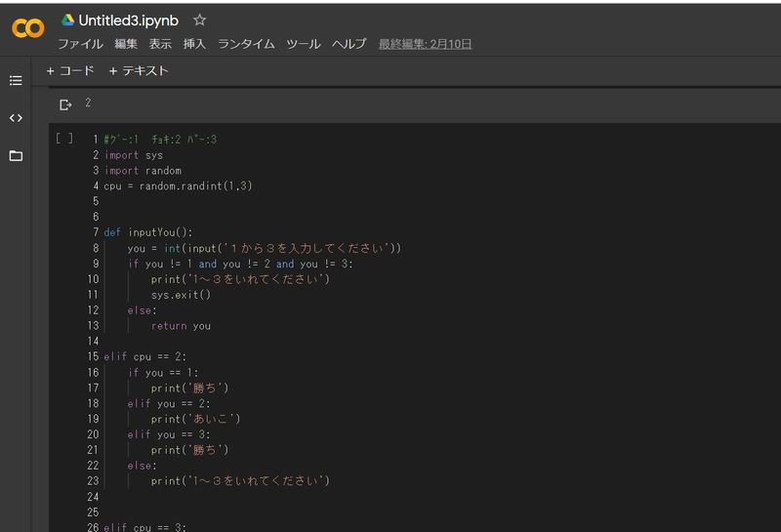781x532 pixels.
Task: Open the ヘルプ menu
Action: pyautogui.click(x=349, y=44)
